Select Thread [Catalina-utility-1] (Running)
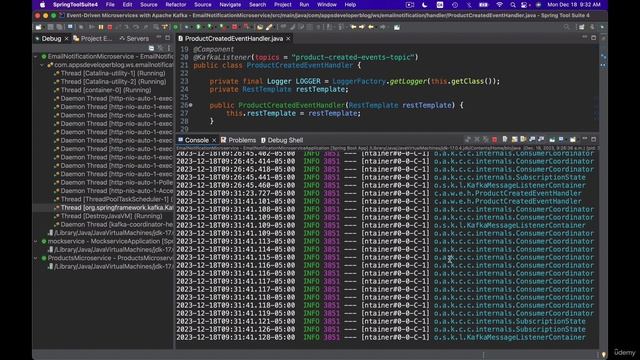This screenshot has height=360, width=640. point(113,73)
